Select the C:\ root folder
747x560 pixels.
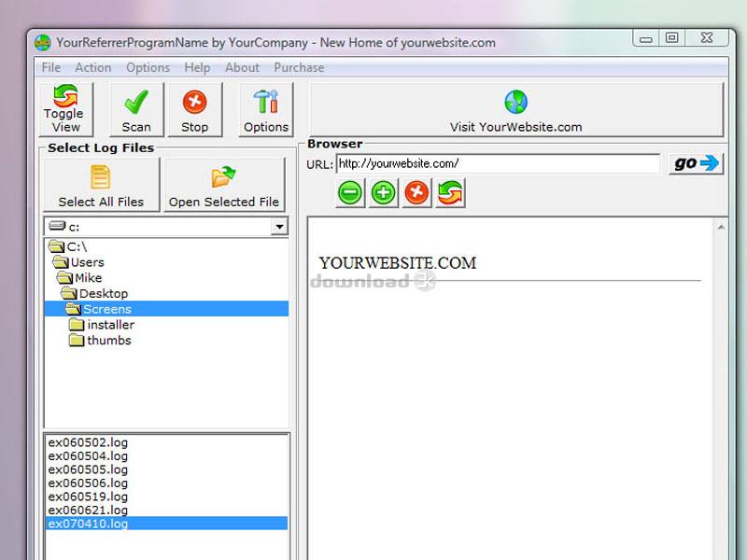tap(68, 246)
